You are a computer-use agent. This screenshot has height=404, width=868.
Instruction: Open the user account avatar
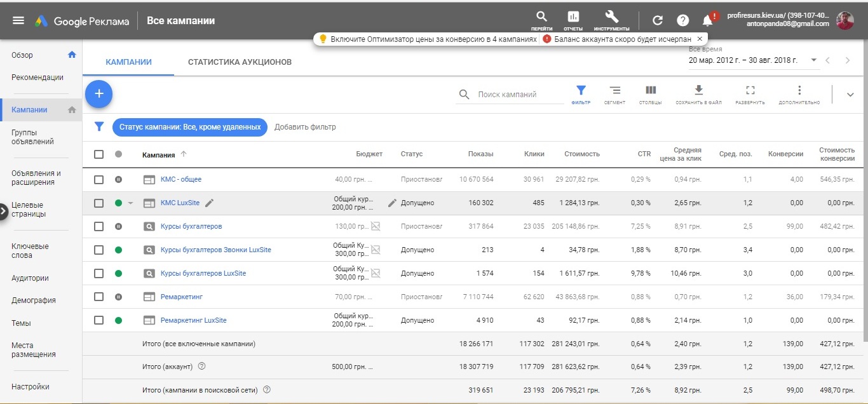[x=845, y=20]
